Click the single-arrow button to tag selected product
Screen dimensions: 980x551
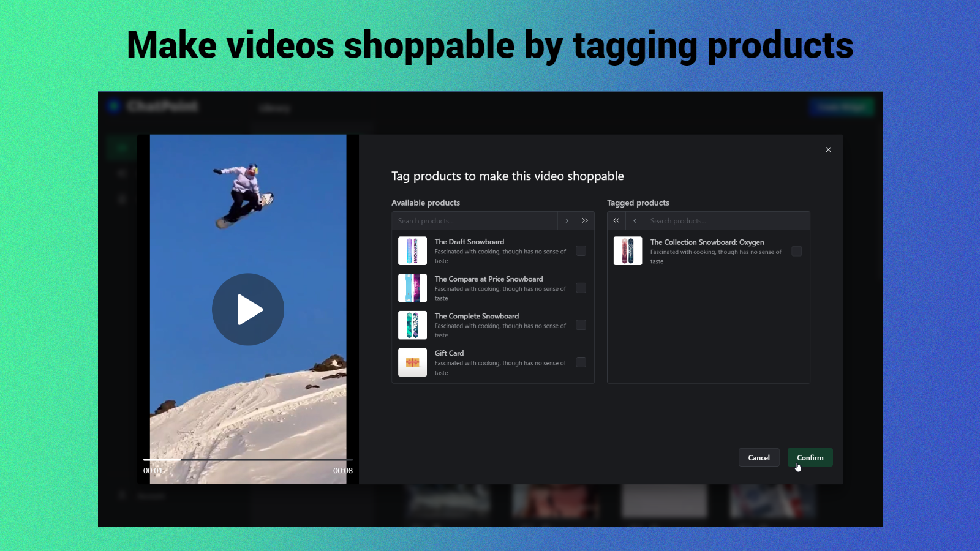coord(567,220)
